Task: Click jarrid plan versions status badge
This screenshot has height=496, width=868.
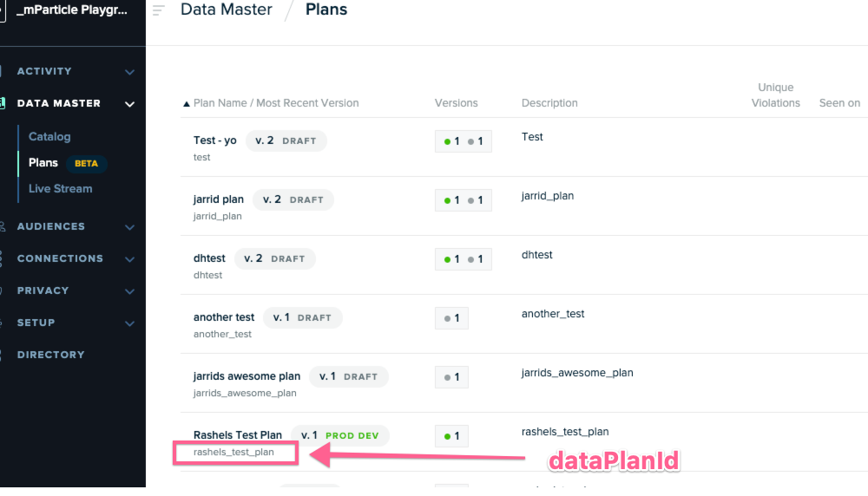Action: 464,200
